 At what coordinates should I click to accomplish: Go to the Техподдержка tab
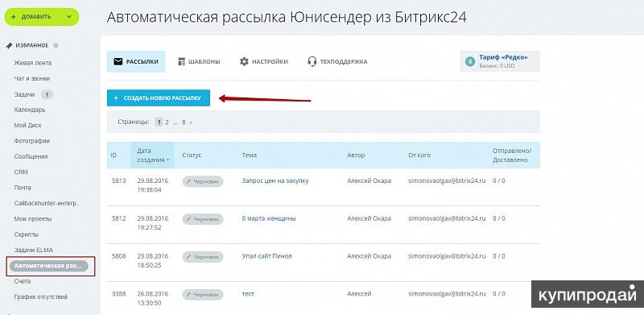tap(337, 62)
